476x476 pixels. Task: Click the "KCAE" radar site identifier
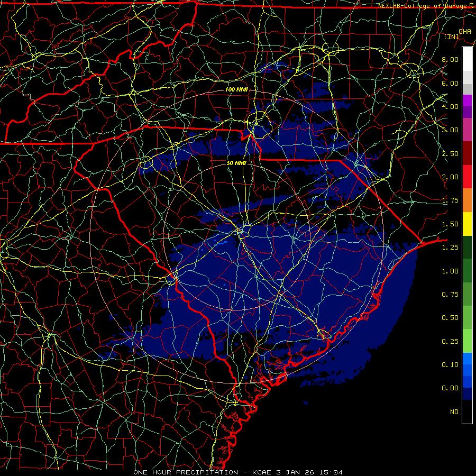pyautogui.click(x=262, y=472)
